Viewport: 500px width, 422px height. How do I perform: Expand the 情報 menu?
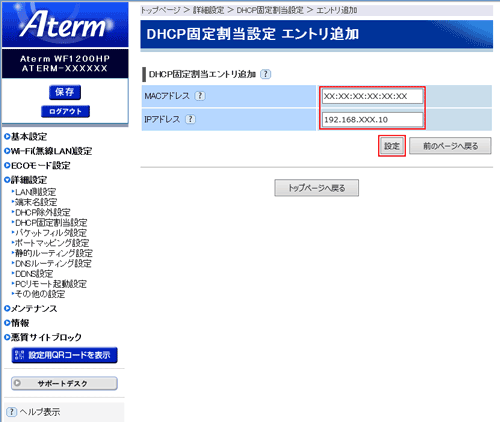[17, 323]
